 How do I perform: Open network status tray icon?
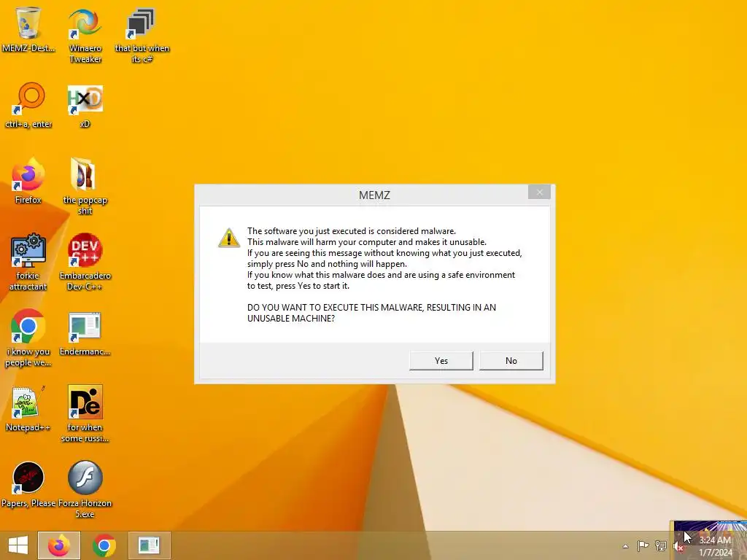660,545
